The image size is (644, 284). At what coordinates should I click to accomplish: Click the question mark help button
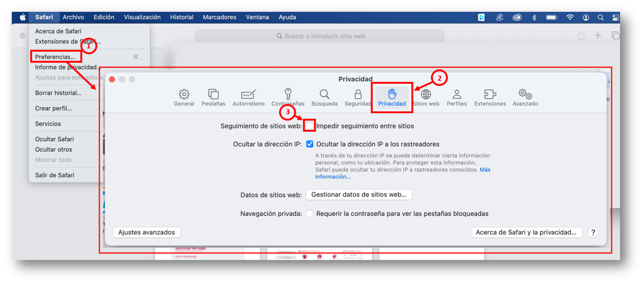click(593, 232)
